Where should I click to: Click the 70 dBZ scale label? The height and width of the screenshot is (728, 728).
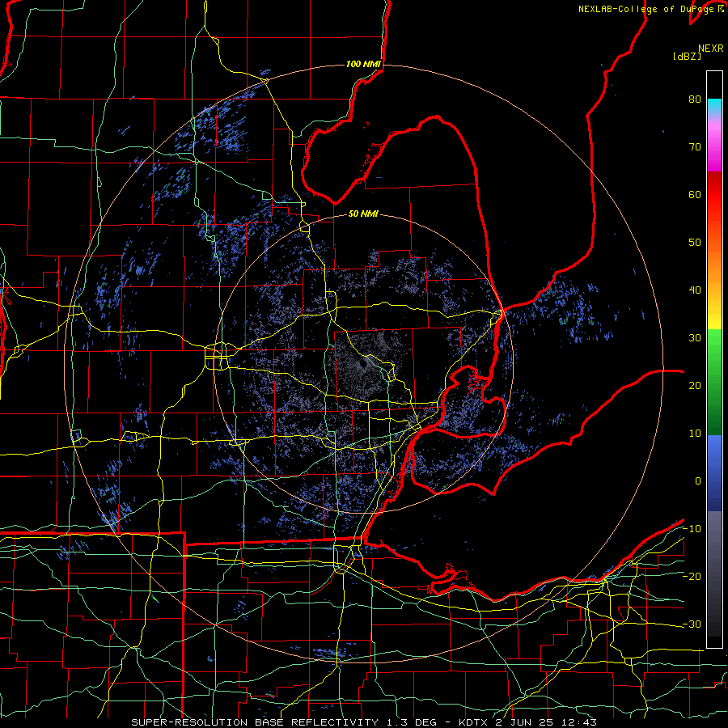(695, 147)
